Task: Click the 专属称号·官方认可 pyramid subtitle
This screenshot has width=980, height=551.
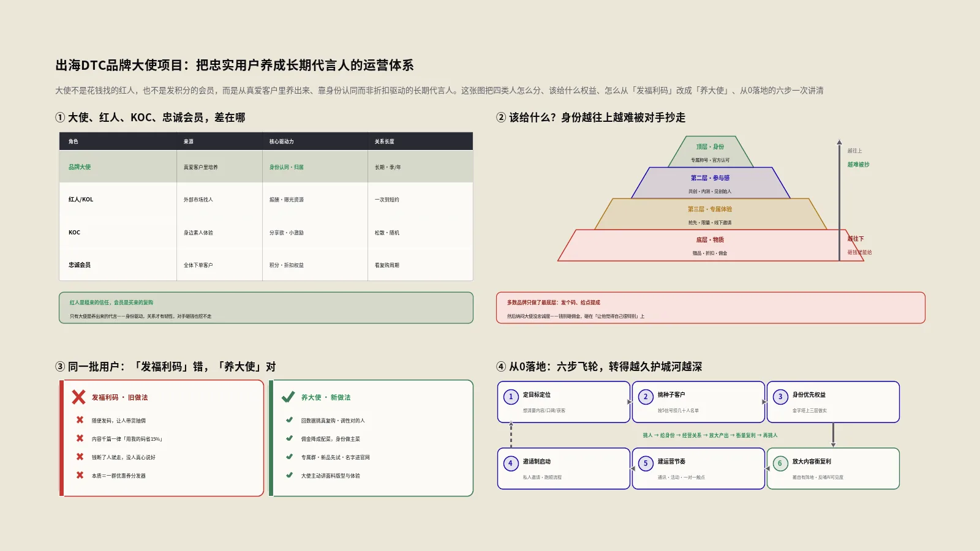Action: [710, 160]
